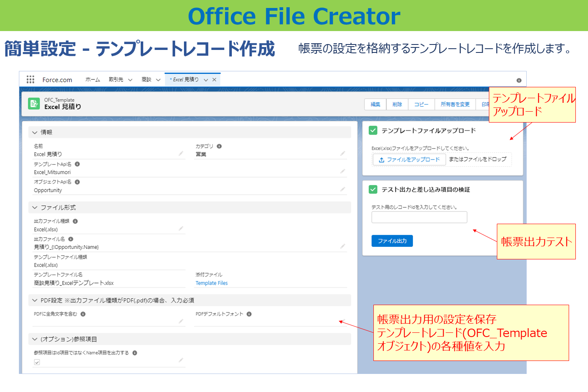Viewport: 588px width, 392px height.
Task: Click 商談見積り_Excelテンプレート.xlsx file name
Action: [74, 283]
